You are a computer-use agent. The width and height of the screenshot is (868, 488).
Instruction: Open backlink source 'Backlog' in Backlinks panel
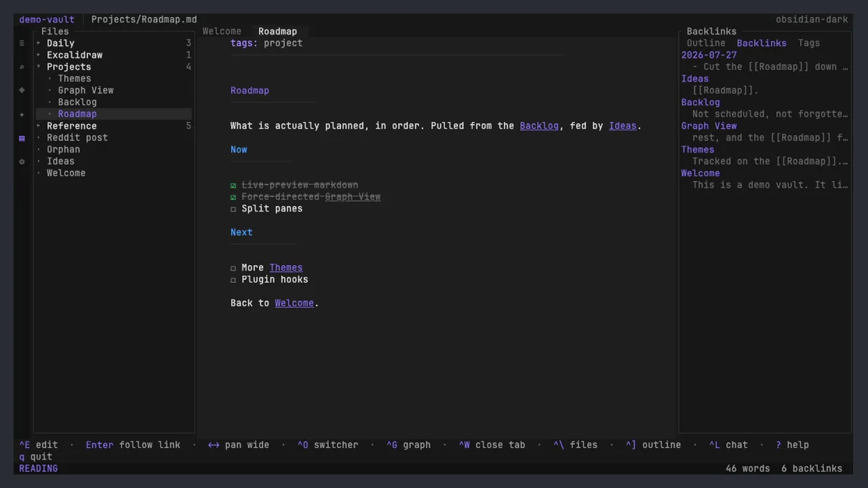pos(701,102)
